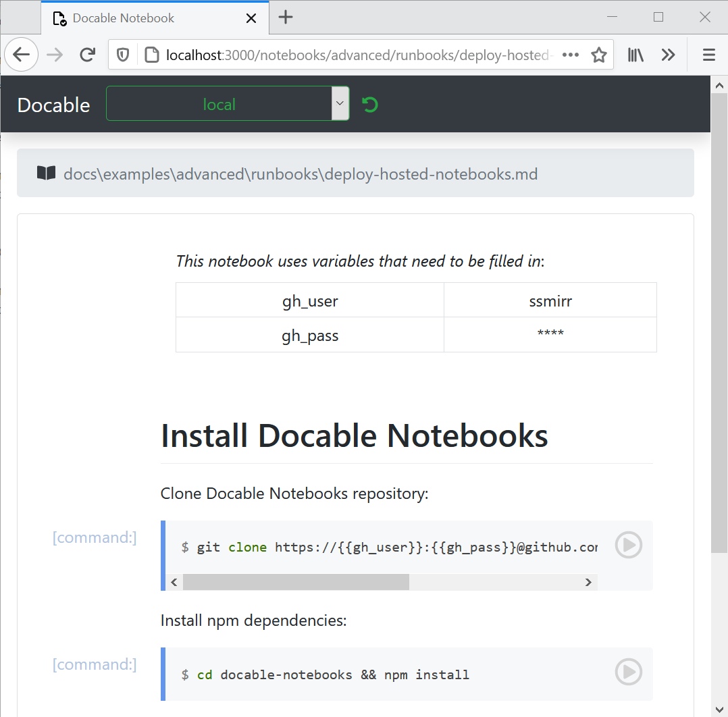Image resolution: width=728 pixels, height=717 pixels.
Task: Edit the gh_pass masked value
Action: (550, 335)
